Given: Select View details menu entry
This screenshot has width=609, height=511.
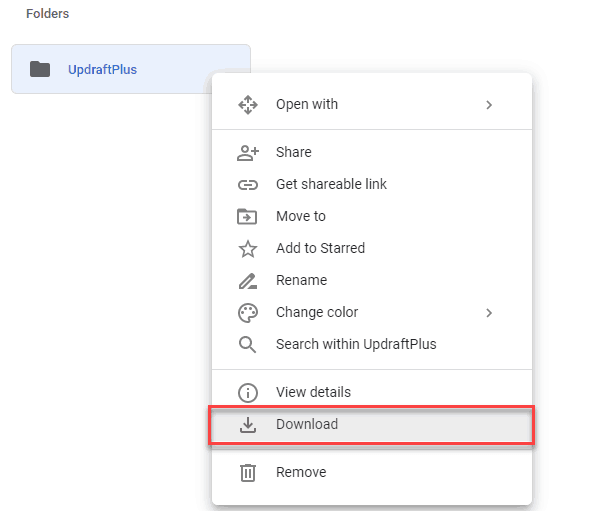Looking at the screenshot, I should point(372,392).
